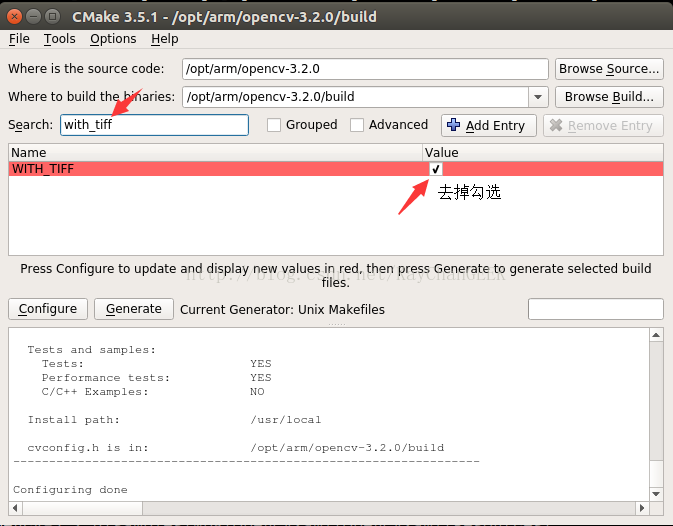The width and height of the screenshot is (673, 526).
Task: Select the WITH_TIFF entry name
Action: point(43,169)
